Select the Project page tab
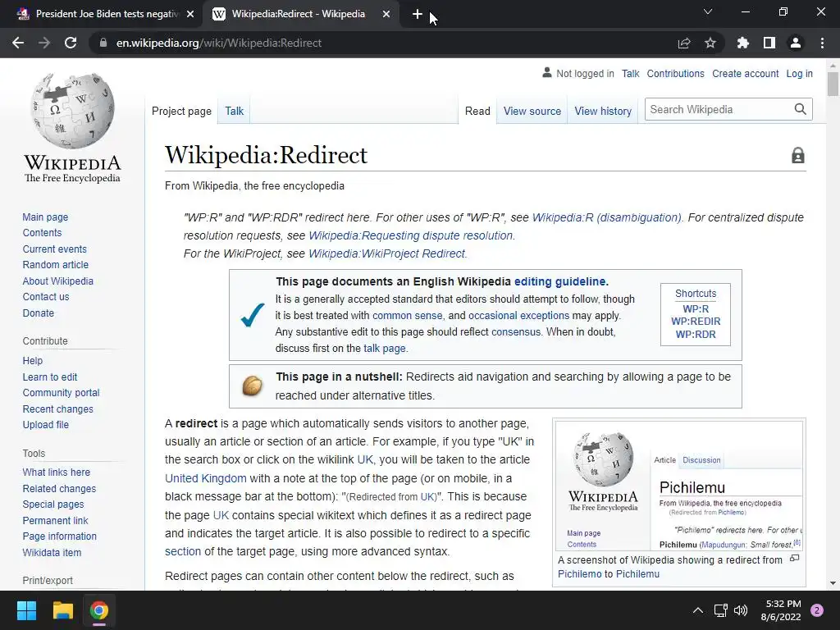The image size is (840, 630). (x=181, y=111)
